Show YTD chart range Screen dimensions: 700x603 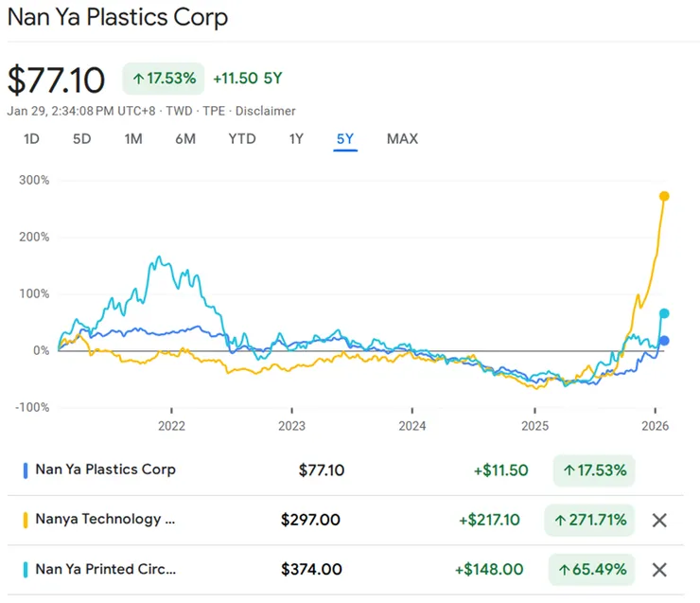242,139
